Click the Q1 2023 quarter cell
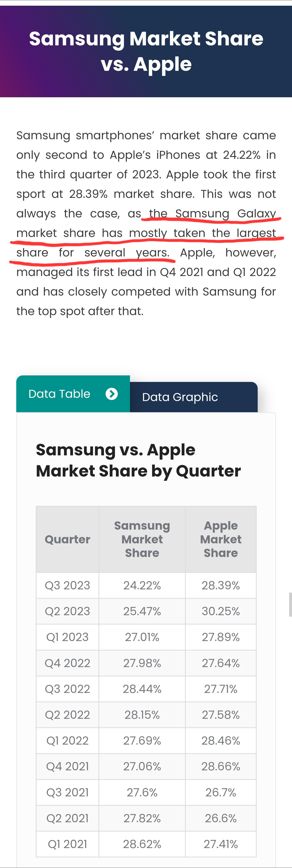This screenshot has width=292, height=868. 67,637
